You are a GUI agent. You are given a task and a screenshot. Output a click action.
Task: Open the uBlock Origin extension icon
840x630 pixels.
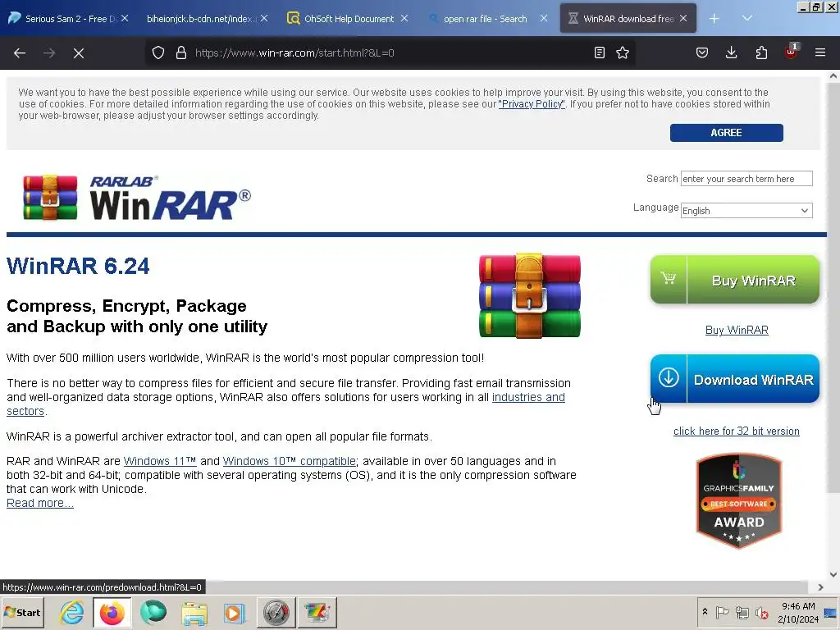tap(791, 52)
